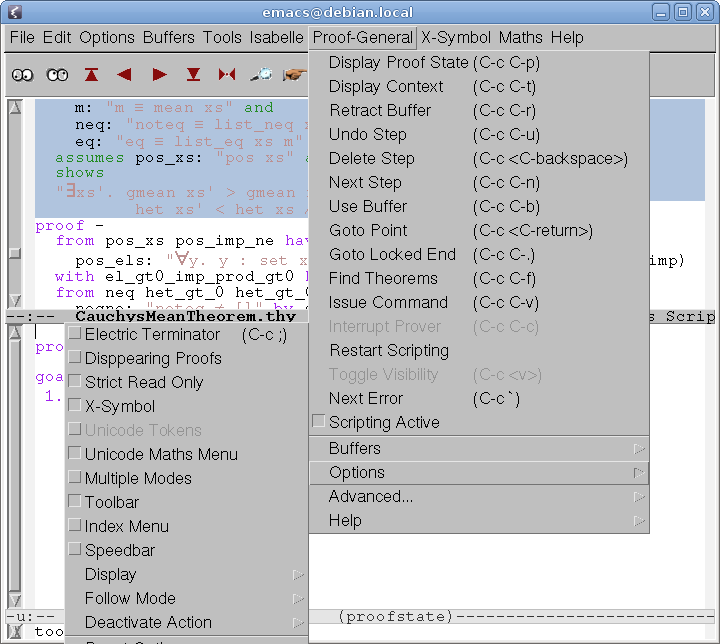Click the Find Theorems magnifier icon

261,75
